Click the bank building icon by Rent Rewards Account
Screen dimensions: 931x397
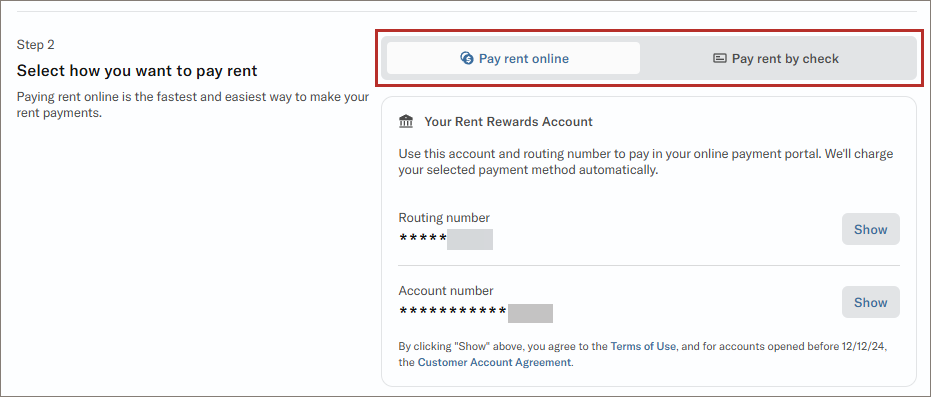click(x=407, y=122)
